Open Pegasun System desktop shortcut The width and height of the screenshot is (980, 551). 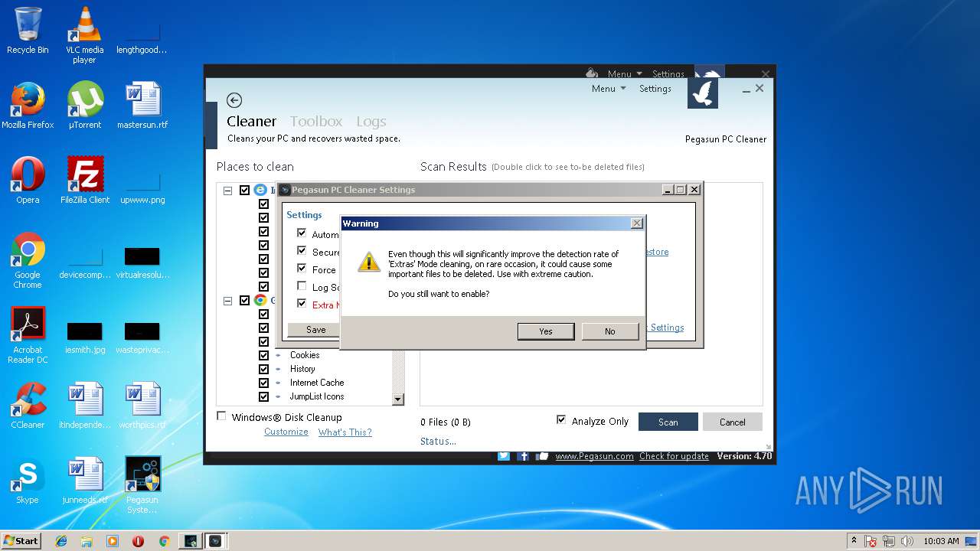click(x=142, y=485)
